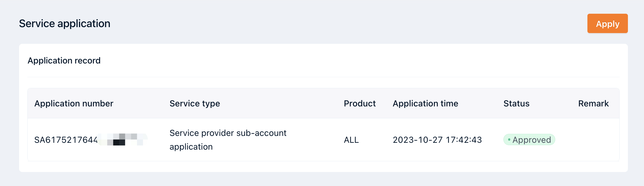The height and width of the screenshot is (186, 644).
Task: Click the Status column header
Action: pos(516,103)
